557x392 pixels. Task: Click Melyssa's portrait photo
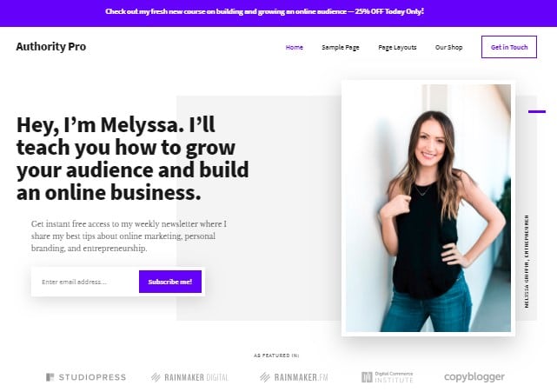pos(428,209)
